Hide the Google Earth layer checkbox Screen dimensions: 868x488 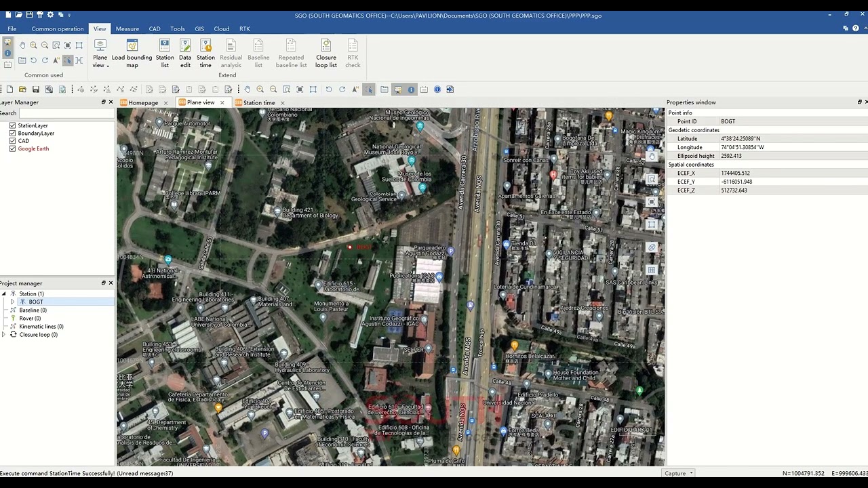12,148
